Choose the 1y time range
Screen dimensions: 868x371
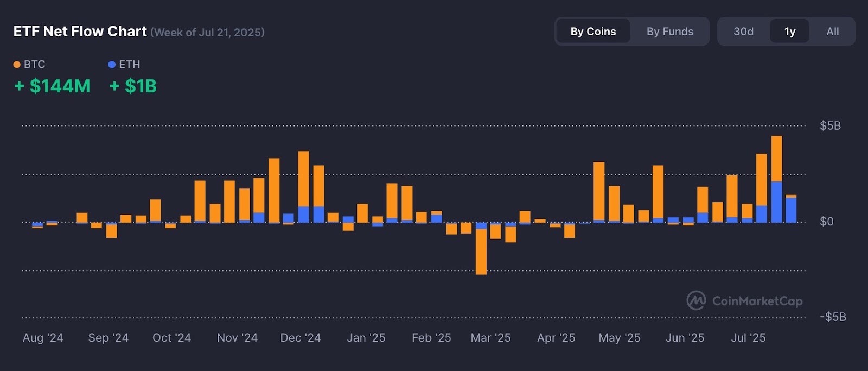[789, 32]
